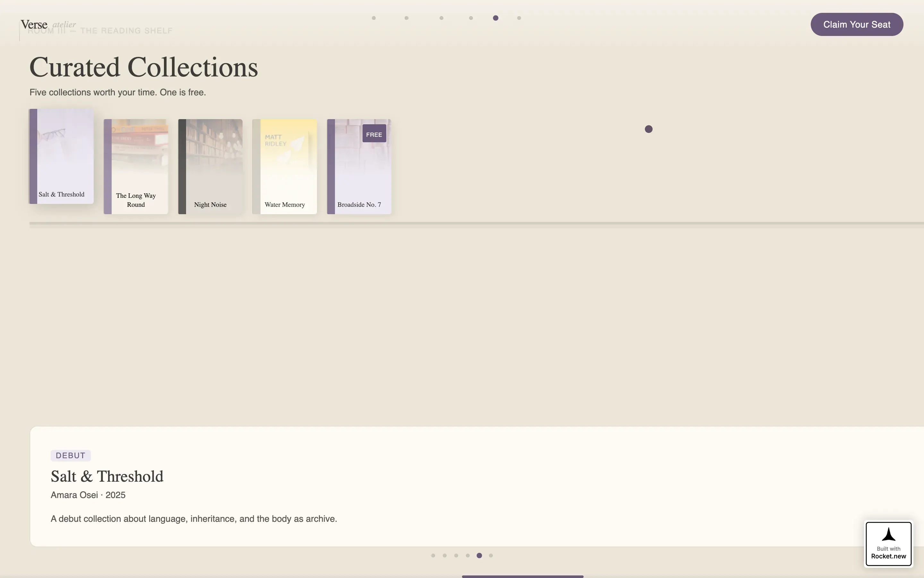The image size is (924, 578).
Task: Click the DEBUT tag label
Action: [71, 455]
